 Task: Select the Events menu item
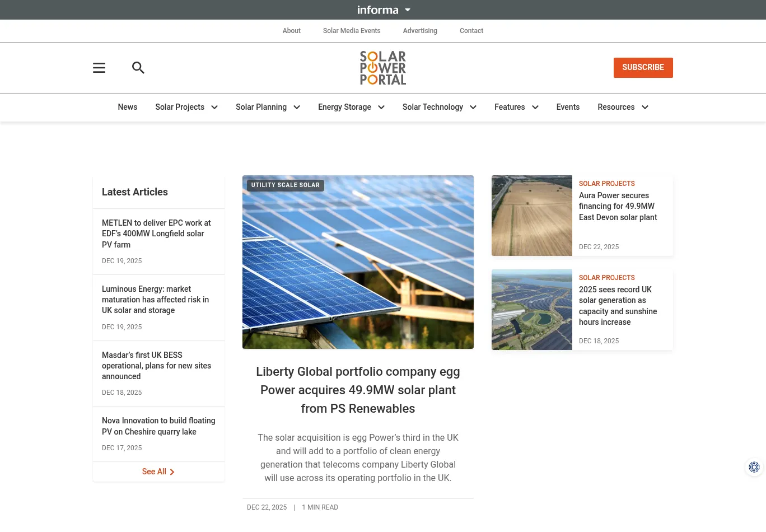click(568, 107)
